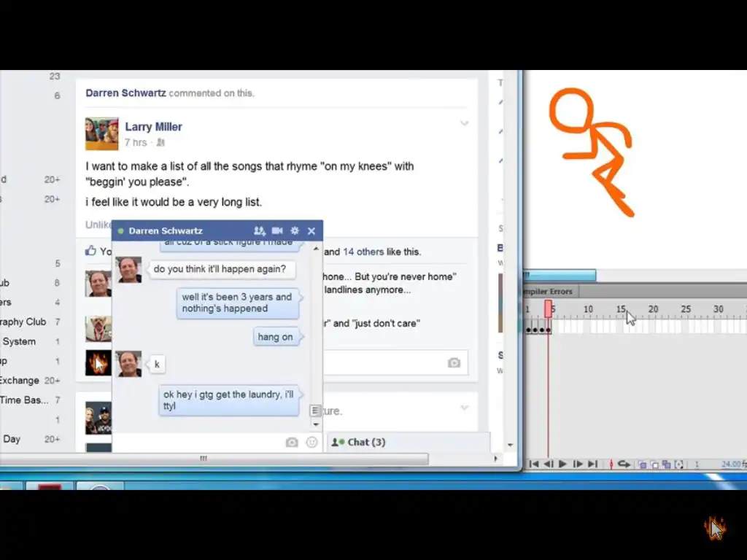Step back one frame in Flash

click(x=549, y=464)
